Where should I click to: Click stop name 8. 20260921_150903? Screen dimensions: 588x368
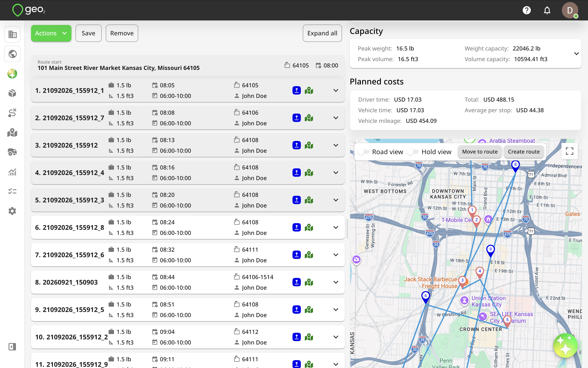[66, 282]
